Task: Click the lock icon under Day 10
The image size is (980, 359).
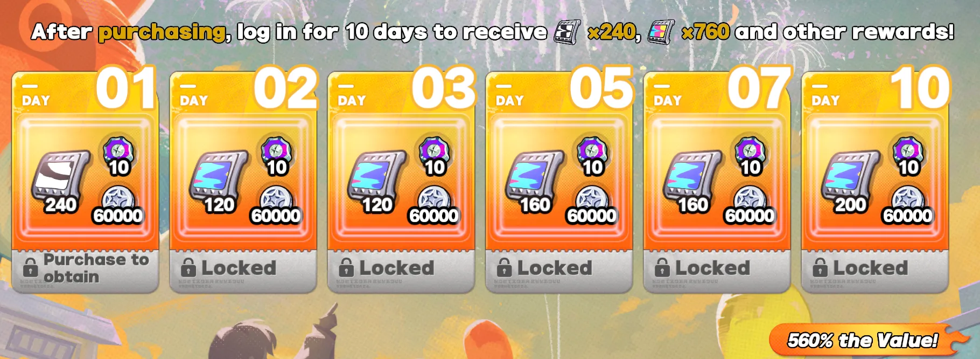Action: point(820,267)
